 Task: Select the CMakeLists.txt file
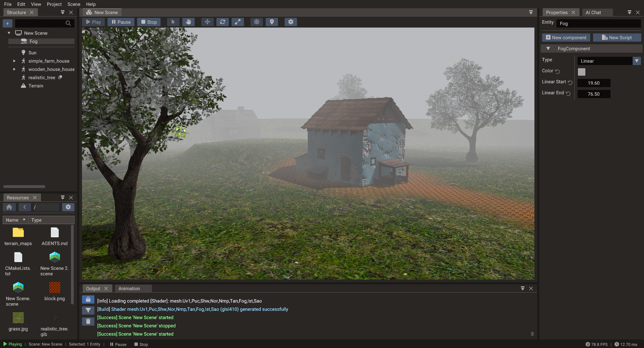[18, 264]
